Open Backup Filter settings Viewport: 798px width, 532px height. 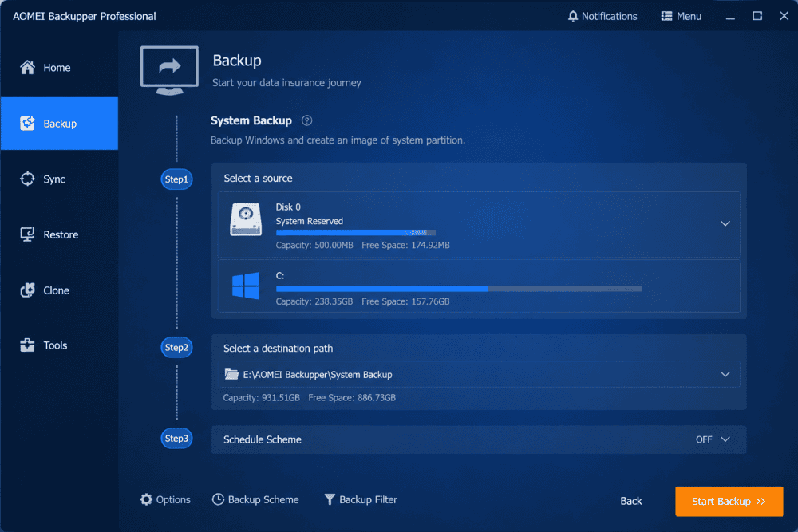click(361, 499)
